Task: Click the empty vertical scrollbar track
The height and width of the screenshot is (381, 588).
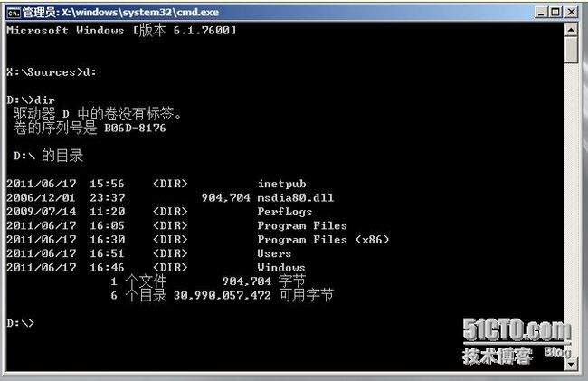Action: pyautogui.click(x=571, y=210)
